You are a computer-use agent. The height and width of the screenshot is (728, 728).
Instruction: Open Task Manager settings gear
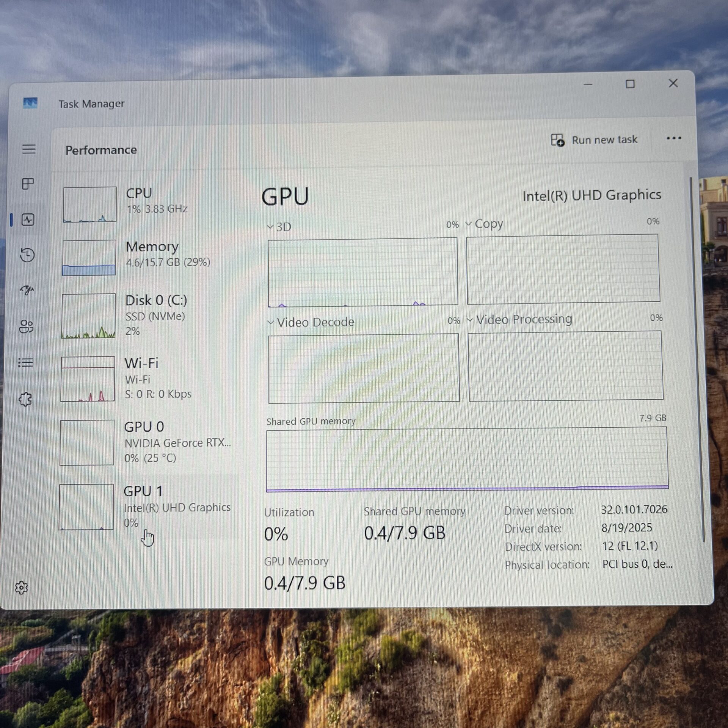coord(22,588)
